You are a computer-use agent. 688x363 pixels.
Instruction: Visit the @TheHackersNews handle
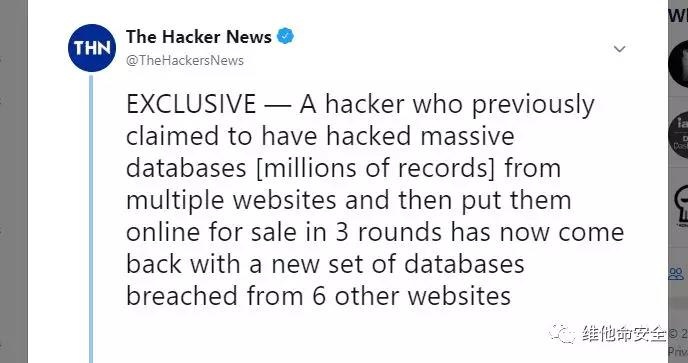point(185,60)
